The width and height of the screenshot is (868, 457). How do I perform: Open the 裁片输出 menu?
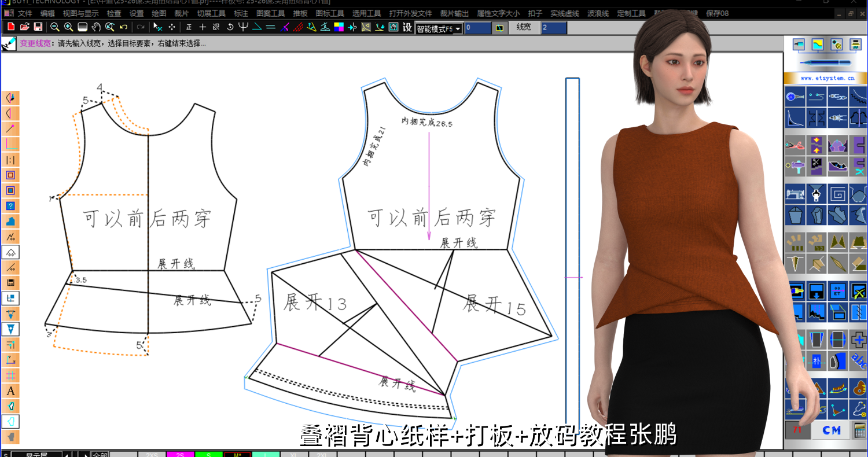point(454,13)
